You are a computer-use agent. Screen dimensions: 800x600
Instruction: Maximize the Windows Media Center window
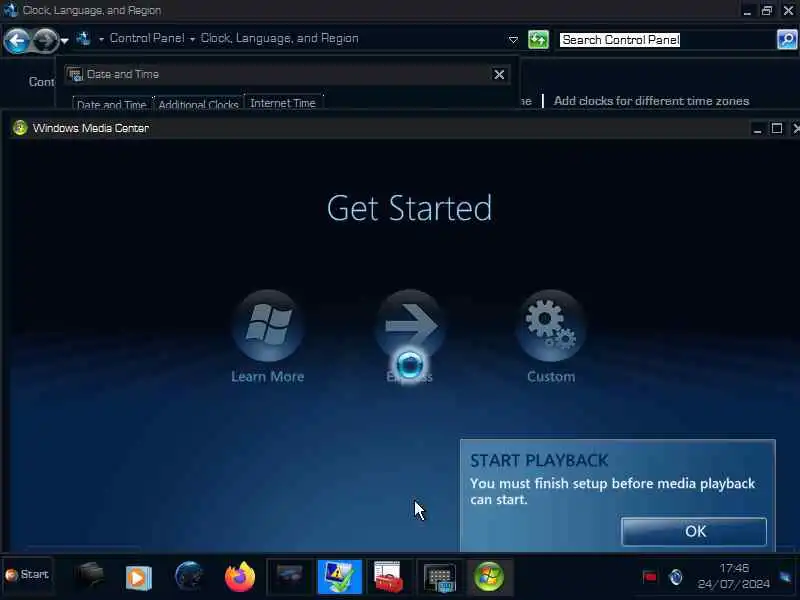pyautogui.click(x=777, y=129)
